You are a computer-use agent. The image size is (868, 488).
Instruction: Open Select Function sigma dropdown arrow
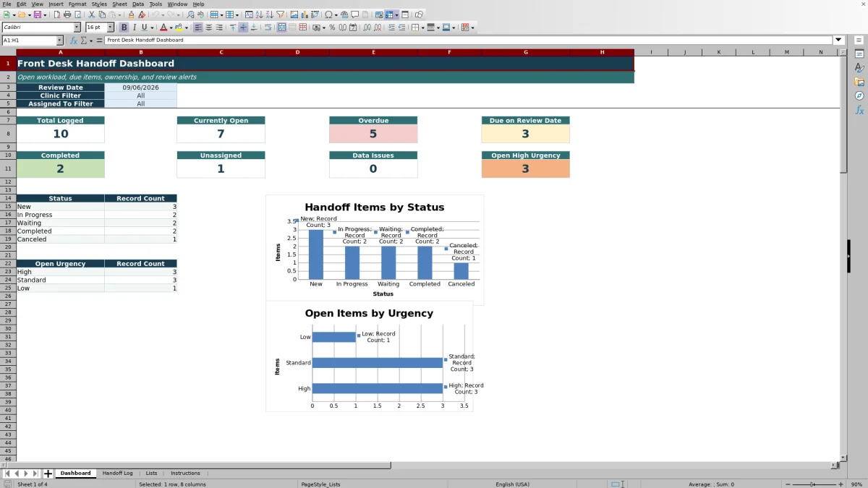[x=90, y=40]
